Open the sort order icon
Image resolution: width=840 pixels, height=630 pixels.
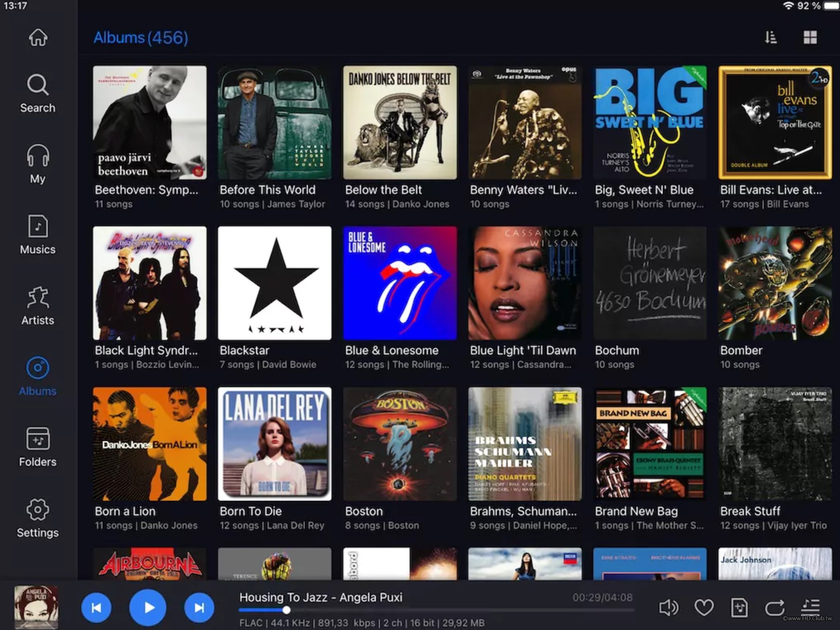pyautogui.click(x=771, y=37)
